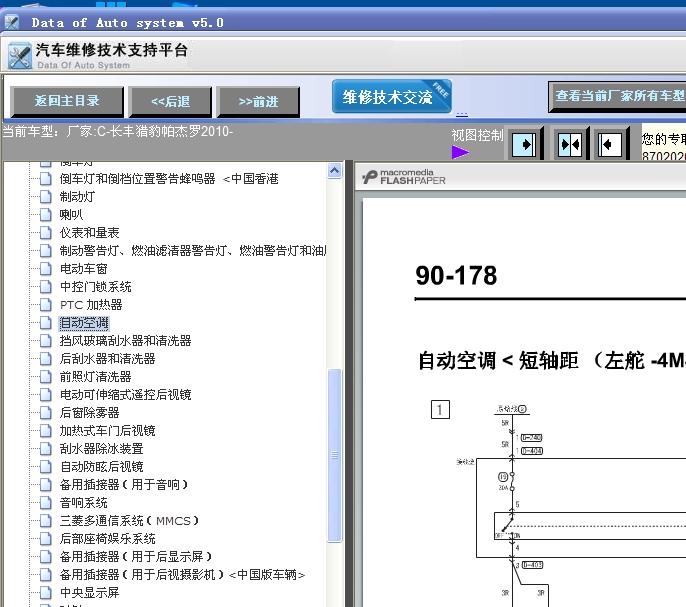686x607 pixels.
Task: Click document icon beside 前照灯清洗器
Action: (46, 376)
